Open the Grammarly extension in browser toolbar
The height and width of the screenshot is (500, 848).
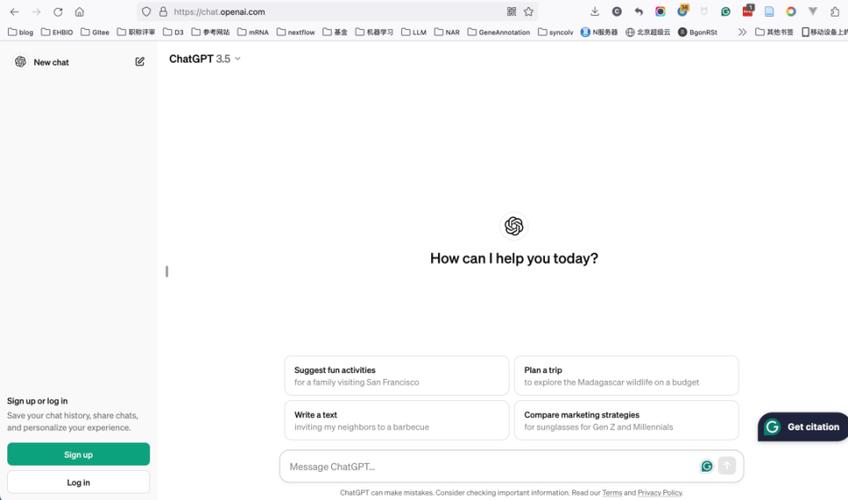click(725, 11)
